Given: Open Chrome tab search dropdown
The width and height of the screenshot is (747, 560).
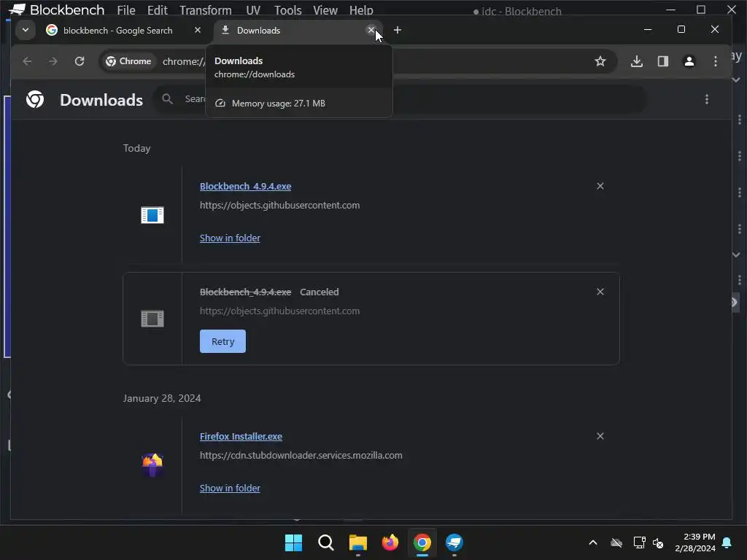Looking at the screenshot, I should (x=26, y=30).
